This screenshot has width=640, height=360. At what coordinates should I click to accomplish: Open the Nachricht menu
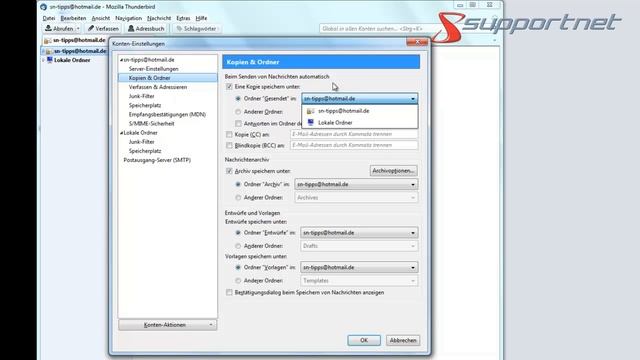tap(159, 18)
